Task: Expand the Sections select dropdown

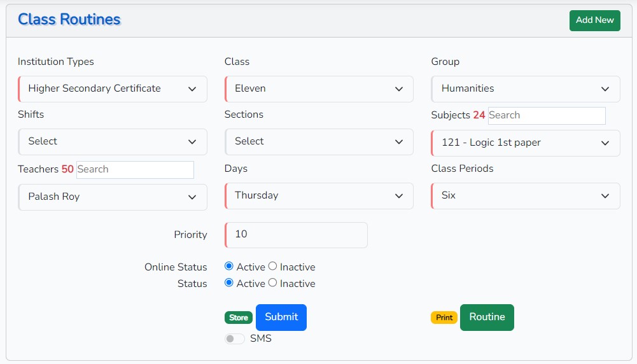Action: coord(319,142)
